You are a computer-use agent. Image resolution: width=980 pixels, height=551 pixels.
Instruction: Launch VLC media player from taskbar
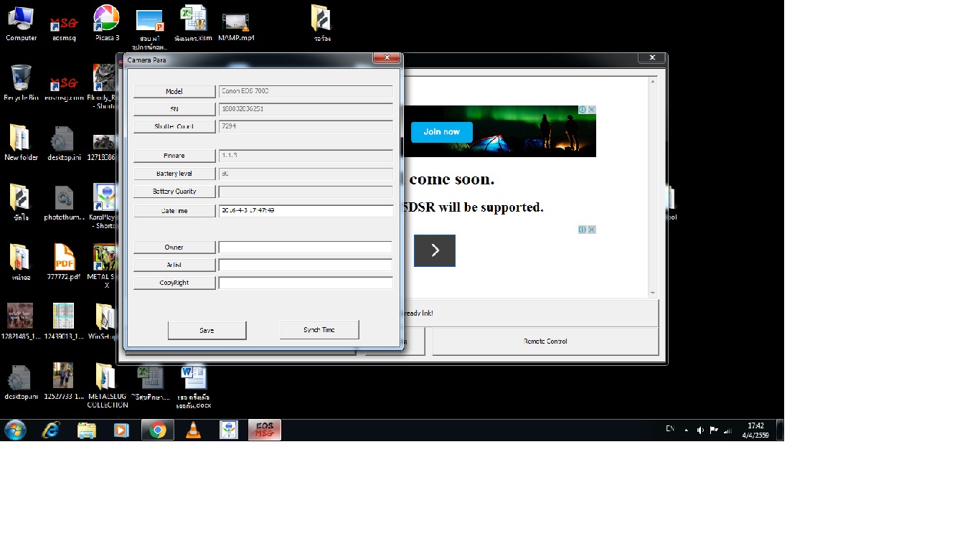pyautogui.click(x=193, y=430)
